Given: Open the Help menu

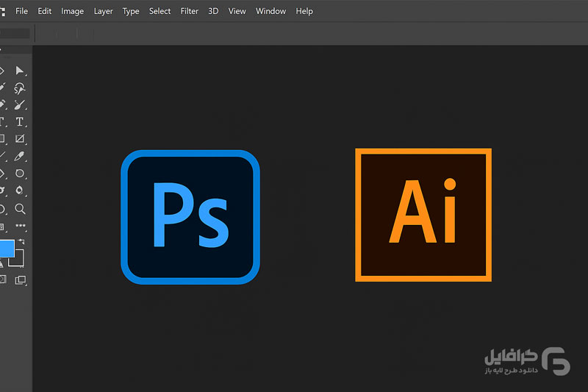Looking at the screenshot, I should tap(304, 11).
